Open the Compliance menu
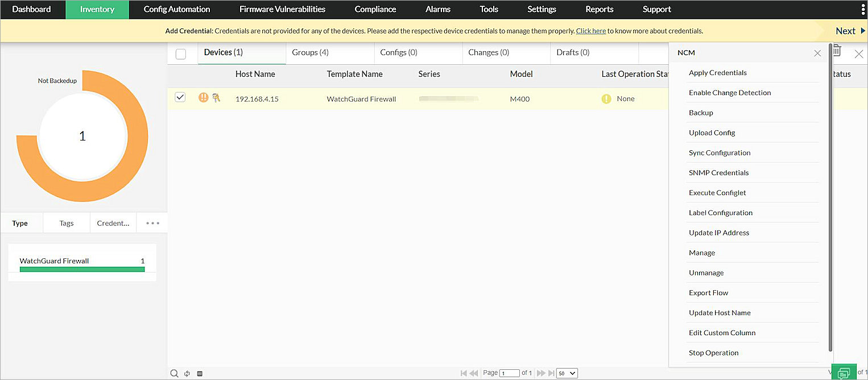The image size is (868, 380). [x=375, y=9]
